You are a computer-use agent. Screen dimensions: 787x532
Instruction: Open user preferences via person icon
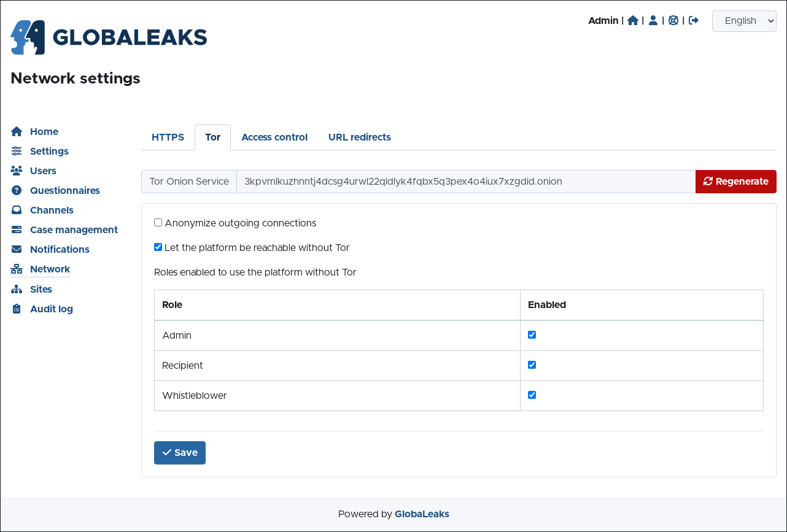coord(653,20)
